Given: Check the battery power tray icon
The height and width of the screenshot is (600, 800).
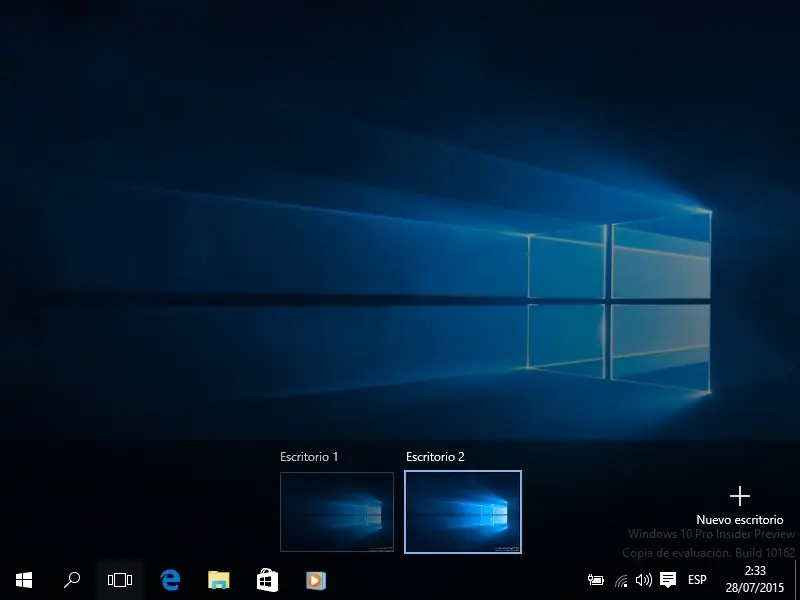Looking at the screenshot, I should pos(595,580).
